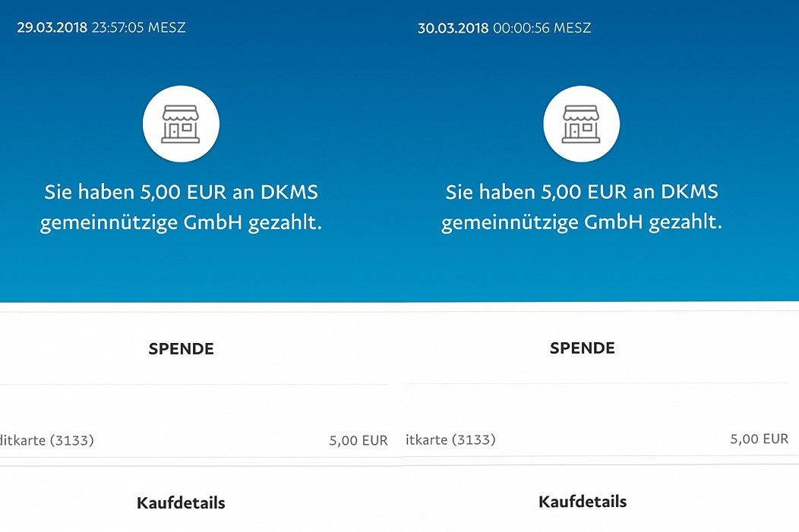799x532 pixels.
Task: Click the MESZ timezone label on left
Action: click(x=166, y=27)
